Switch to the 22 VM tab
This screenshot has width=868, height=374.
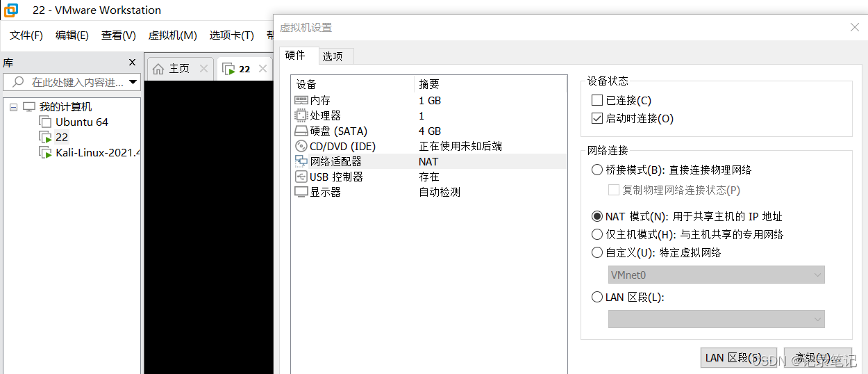pos(244,69)
